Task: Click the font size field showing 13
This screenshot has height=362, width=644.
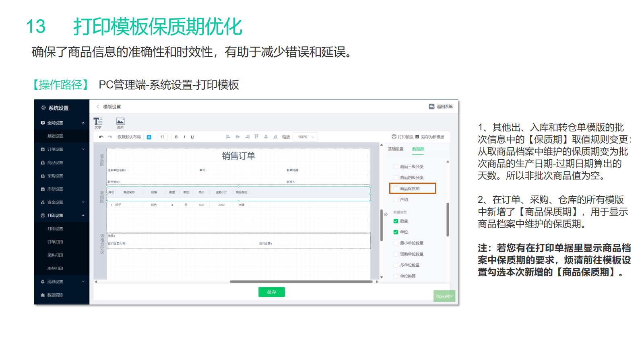Action: 162,137
